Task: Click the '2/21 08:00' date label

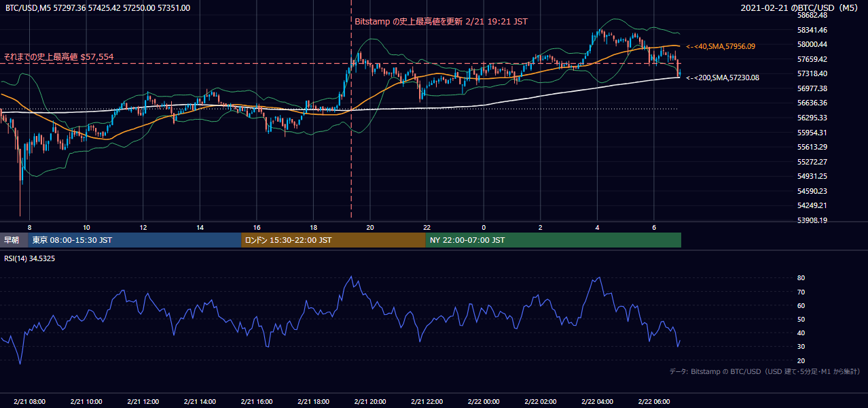Action: (30, 401)
